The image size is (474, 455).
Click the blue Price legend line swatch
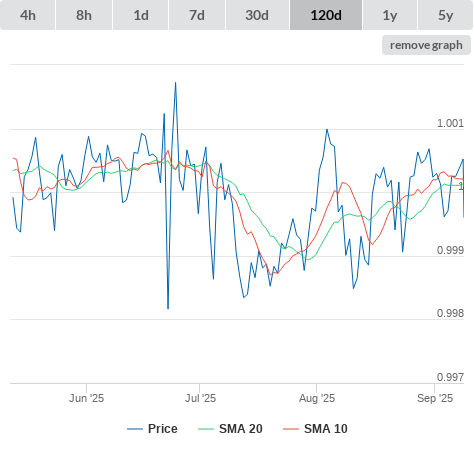(x=135, y=429)
